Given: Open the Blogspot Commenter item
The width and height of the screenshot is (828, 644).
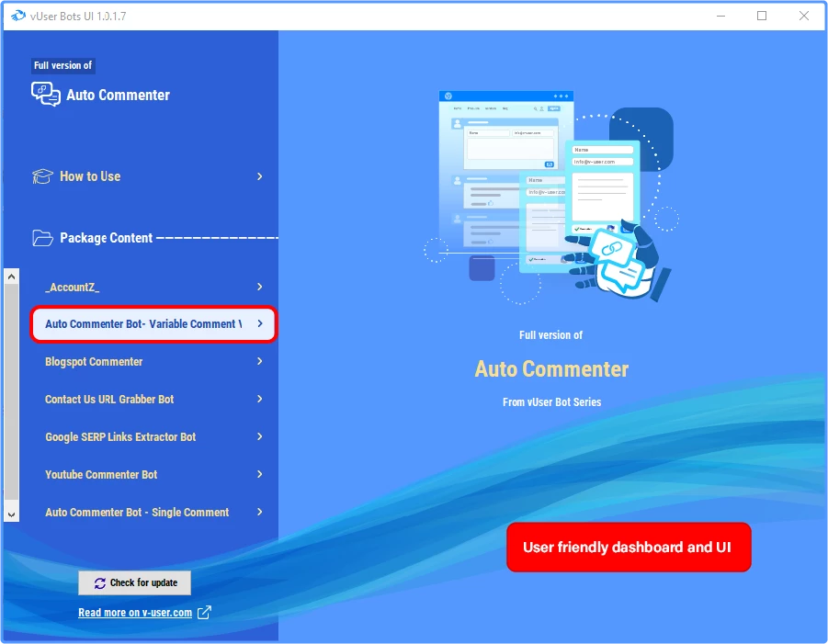Looking at the screenshot, I should click(153, 362).
